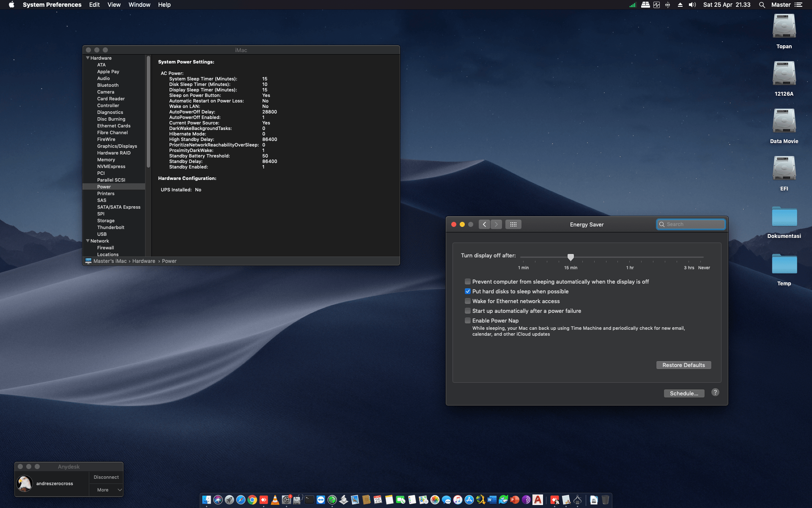Open iTunes from the Dock

pyautogui.click(x=458, y=500)
